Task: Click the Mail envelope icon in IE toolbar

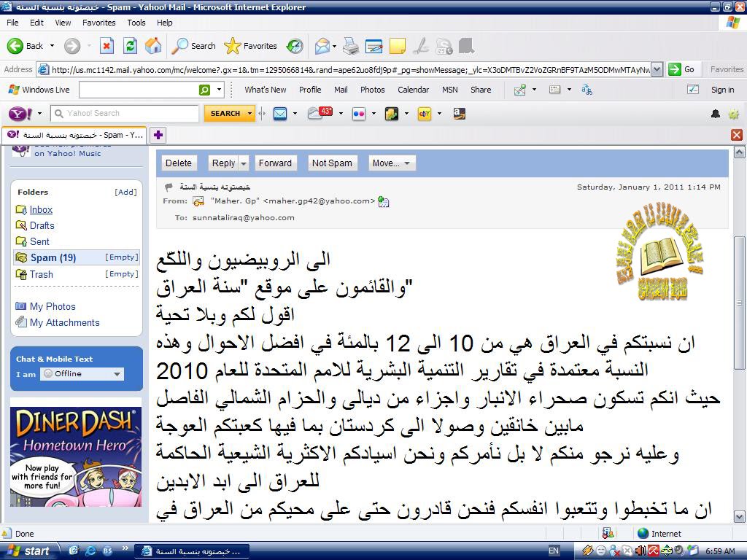Action: pos(322,46)
